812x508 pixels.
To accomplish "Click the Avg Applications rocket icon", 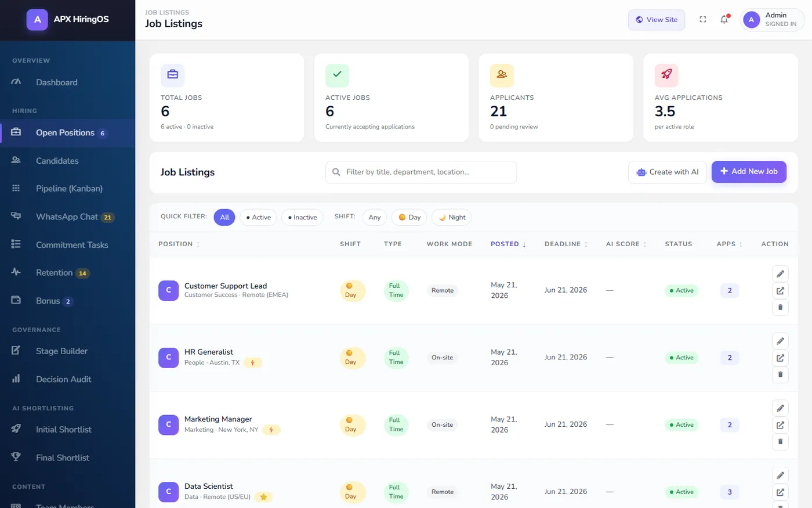I will pyautogui.click(x=666, y=75).
